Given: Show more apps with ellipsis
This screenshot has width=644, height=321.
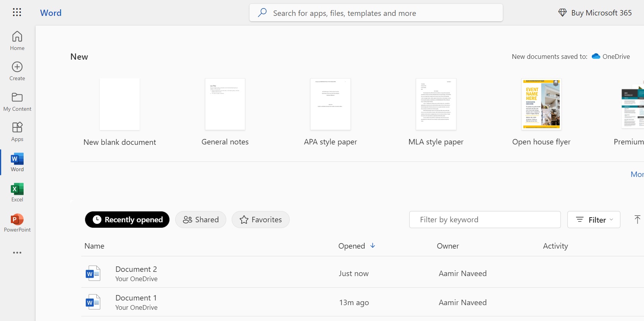Looking at the screenshot, I should [x=17, y=252].
